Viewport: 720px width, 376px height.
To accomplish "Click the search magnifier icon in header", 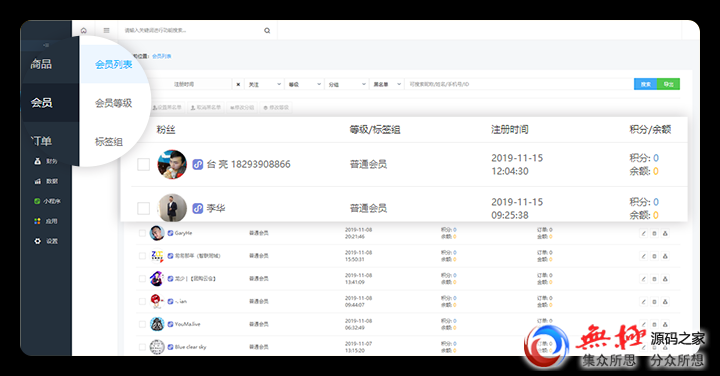I will (267, 31).
